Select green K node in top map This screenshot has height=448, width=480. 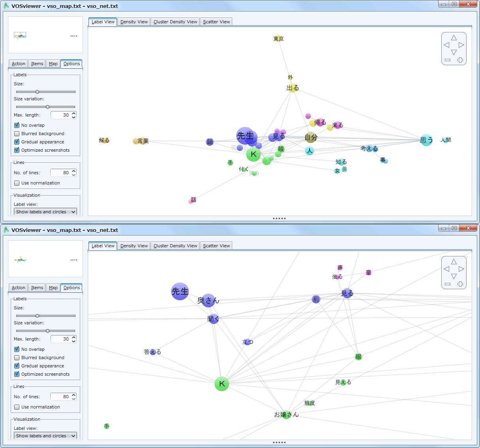coord(253,154)
